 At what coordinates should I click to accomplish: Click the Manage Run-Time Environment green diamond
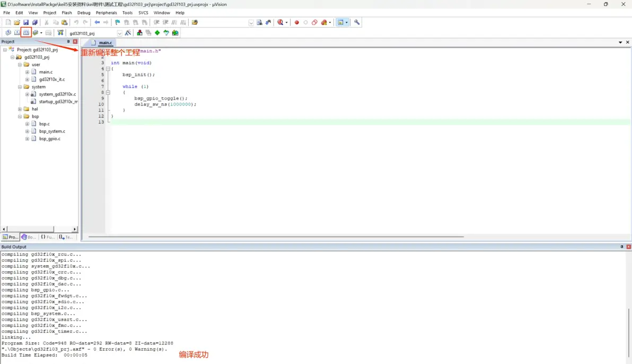click(157, 33)
